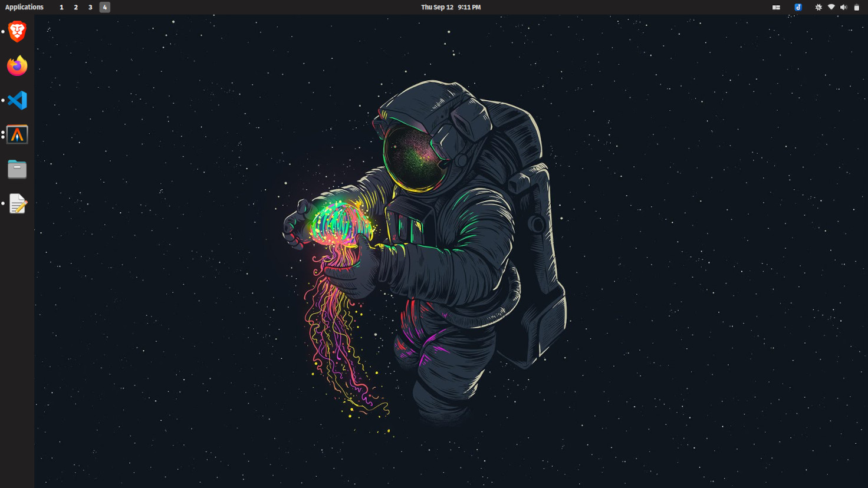Open the Files manager from the dock
Screen dimensions: 868x488
[17, 169]
